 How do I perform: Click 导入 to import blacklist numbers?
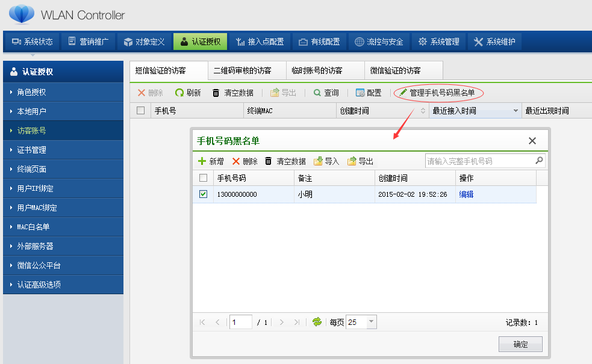[325, 160]
